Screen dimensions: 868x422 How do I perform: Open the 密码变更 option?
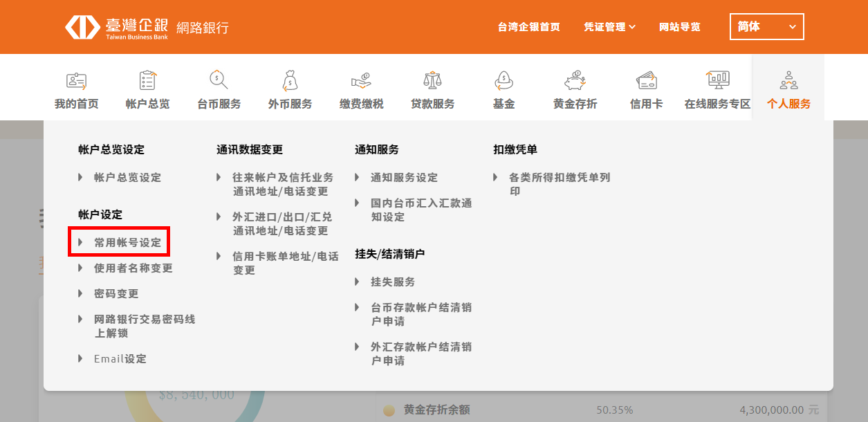116,294
